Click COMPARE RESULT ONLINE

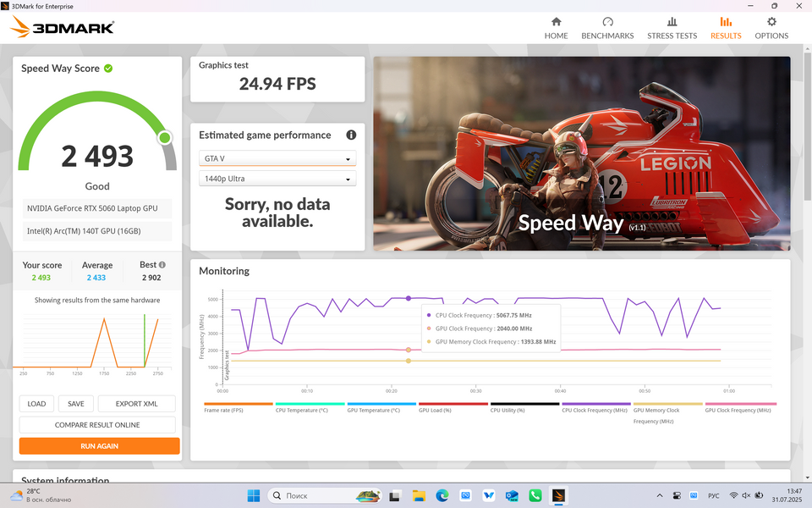(x=97, y=424)
